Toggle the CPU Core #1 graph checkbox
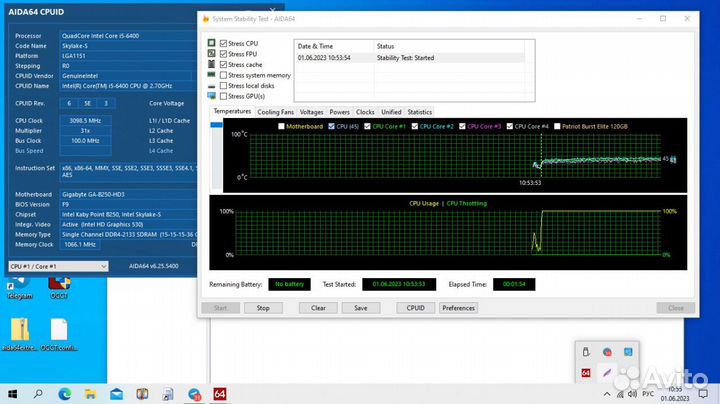 [367, 126]
